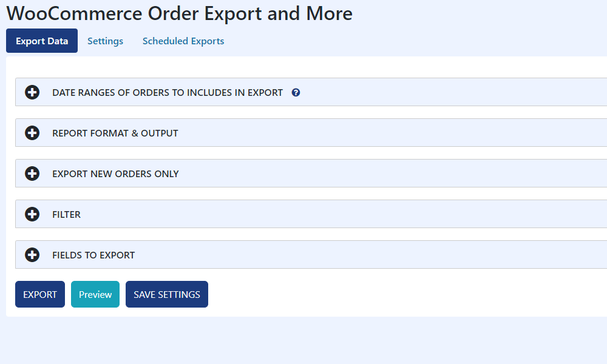Viewport: 607px width, 364px height.
Task: Click the WooCommerce Order Export page title
Action: click(180, 13)
